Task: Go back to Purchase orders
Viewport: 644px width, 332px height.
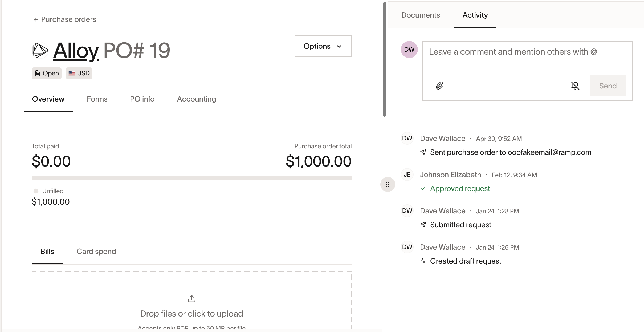Action: 65,19
